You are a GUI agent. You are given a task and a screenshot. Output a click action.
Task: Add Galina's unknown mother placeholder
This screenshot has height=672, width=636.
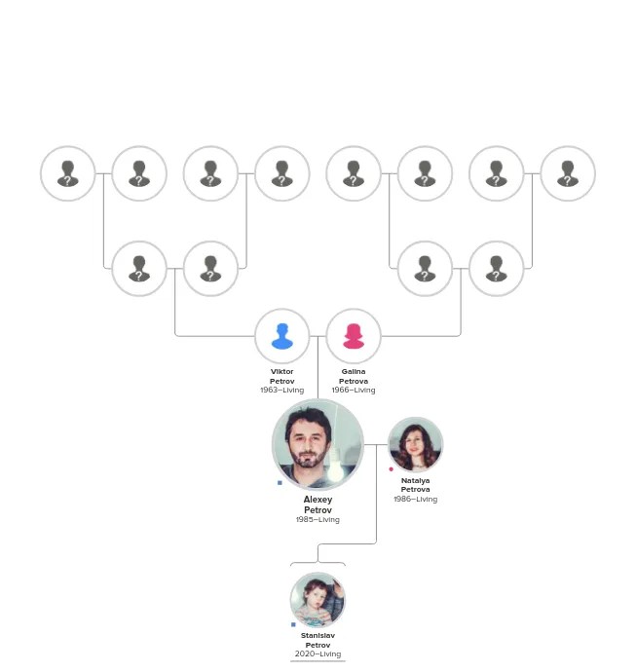tap(497, 269)
